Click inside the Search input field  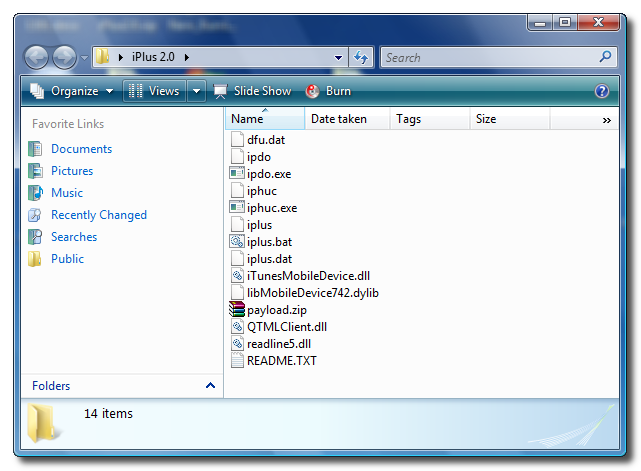coord(488,57)
